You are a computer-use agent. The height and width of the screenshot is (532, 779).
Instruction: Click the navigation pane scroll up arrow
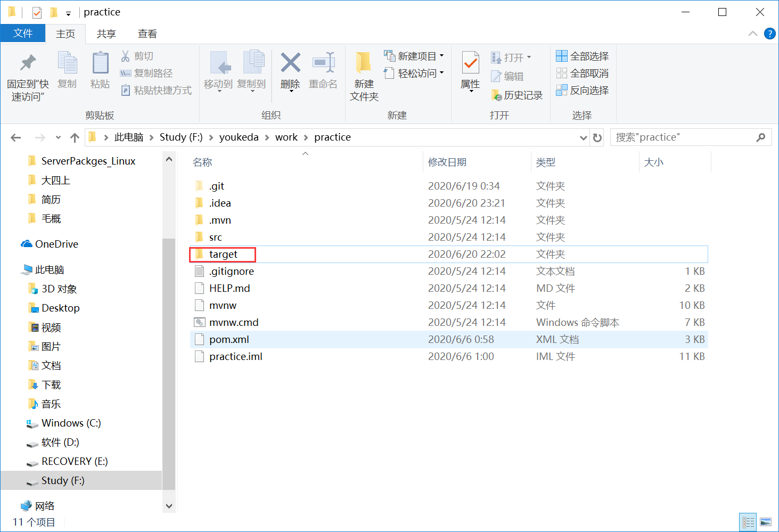169,159
